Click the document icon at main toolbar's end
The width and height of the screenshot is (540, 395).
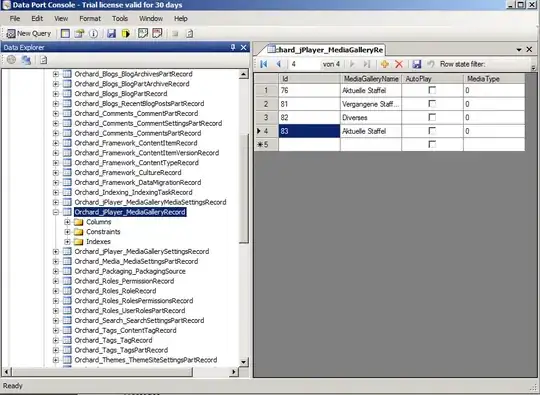[189, 33]
